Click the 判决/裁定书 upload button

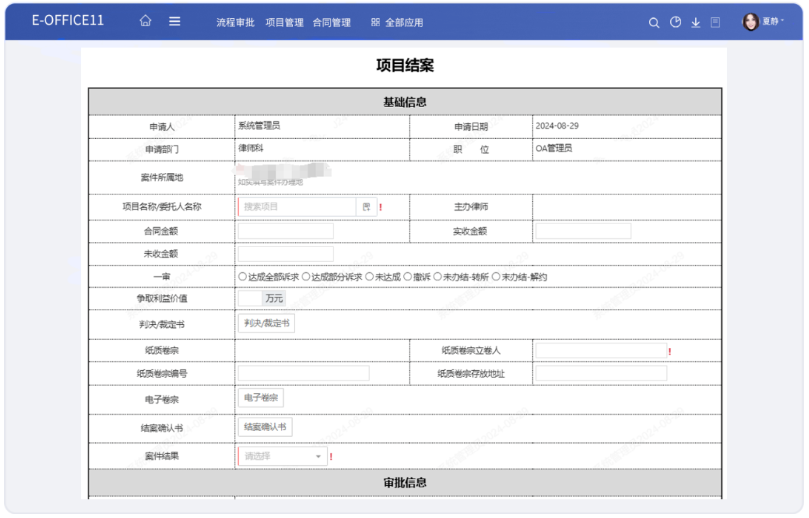[x=266, y=324]
